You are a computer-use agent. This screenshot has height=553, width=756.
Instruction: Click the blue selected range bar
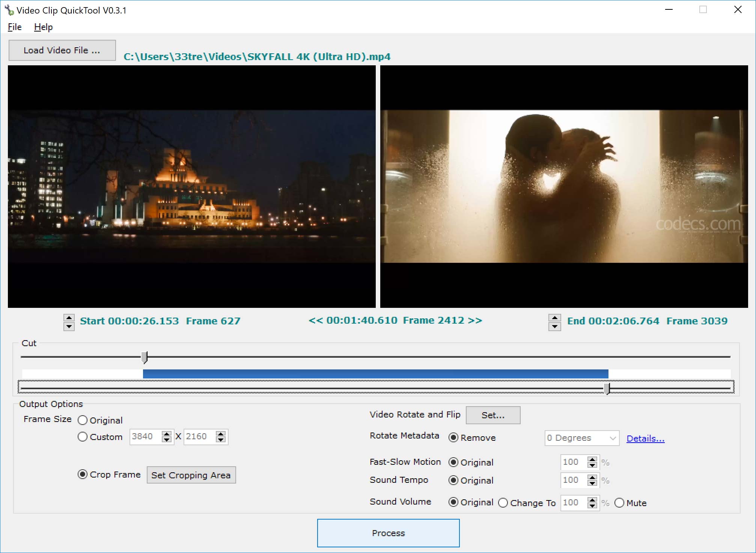click(375, 374)
